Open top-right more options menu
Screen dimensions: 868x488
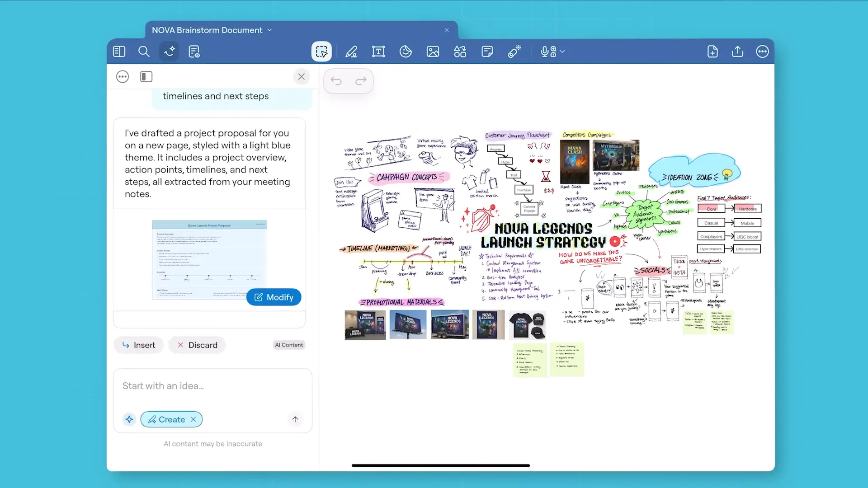762,52
